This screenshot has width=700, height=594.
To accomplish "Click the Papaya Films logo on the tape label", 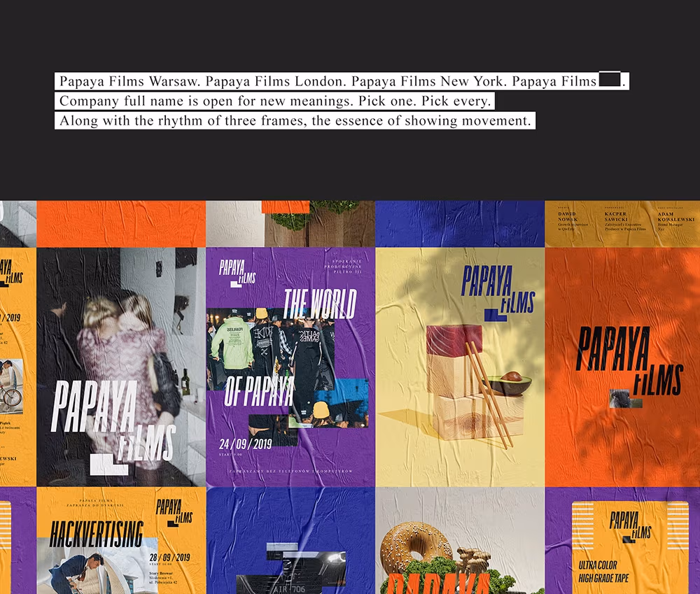I will [631, 526].
